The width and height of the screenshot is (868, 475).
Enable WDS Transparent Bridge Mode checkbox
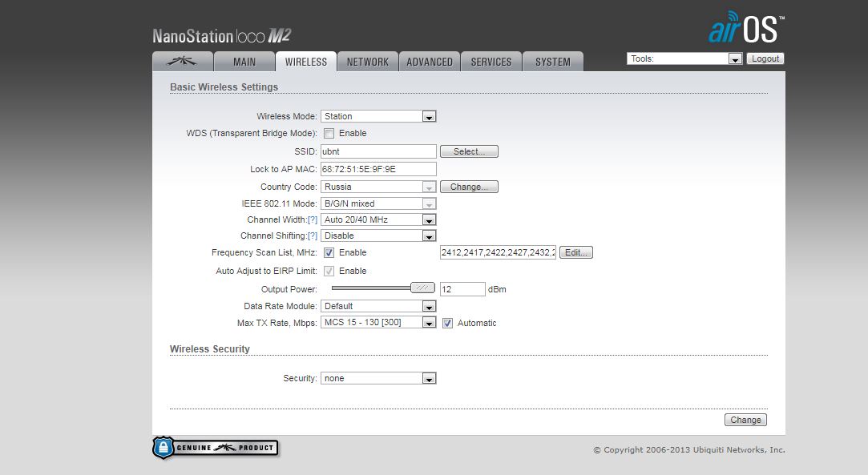329,133
